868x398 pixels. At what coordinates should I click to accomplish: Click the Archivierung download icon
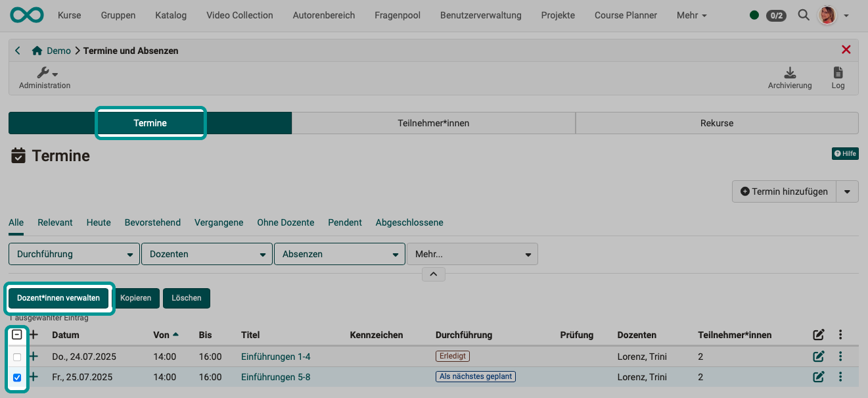tap(790, 73)
